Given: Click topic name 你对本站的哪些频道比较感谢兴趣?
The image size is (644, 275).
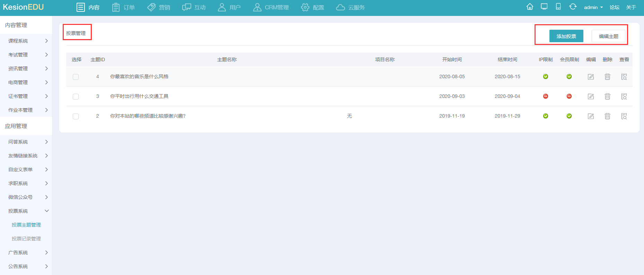Looking at the screenshot, I should (x=148, y=116).
